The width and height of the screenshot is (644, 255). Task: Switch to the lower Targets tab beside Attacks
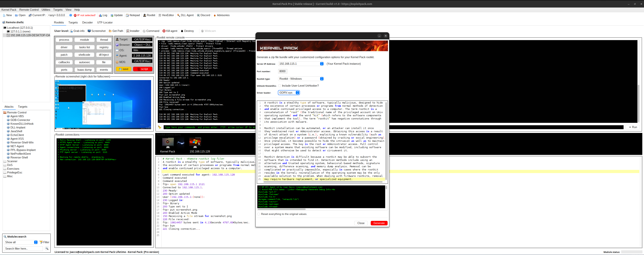pos(23,107)
